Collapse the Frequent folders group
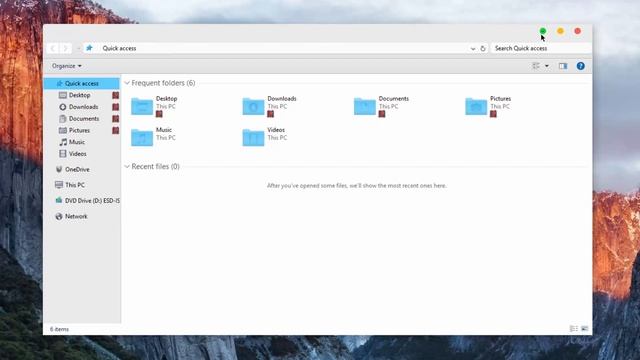 point(127,83)
